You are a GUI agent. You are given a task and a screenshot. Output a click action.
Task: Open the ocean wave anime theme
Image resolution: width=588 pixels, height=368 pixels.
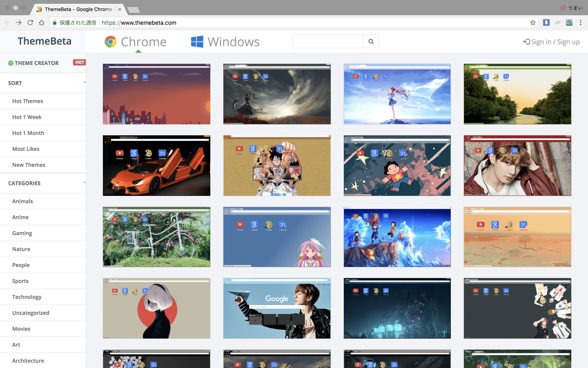pos(397,237)
